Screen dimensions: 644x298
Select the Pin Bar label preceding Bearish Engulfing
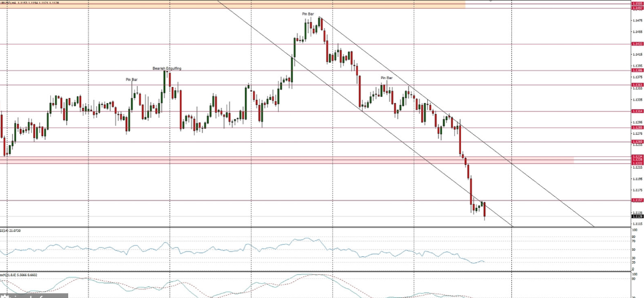click(131, 80)
